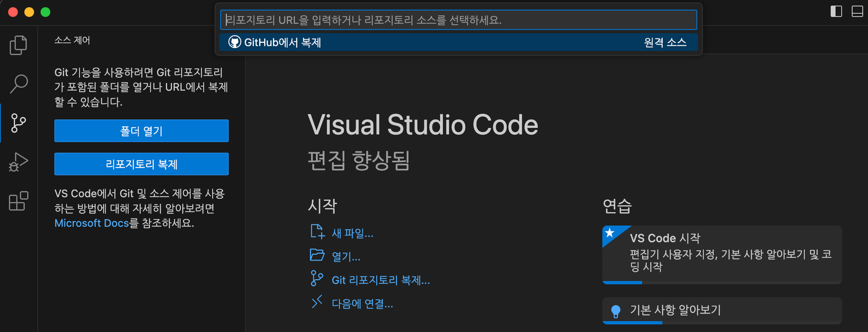Click the '리포지토리 복제' button
Viewport: 868px width, 332px height.
point(141,164)
